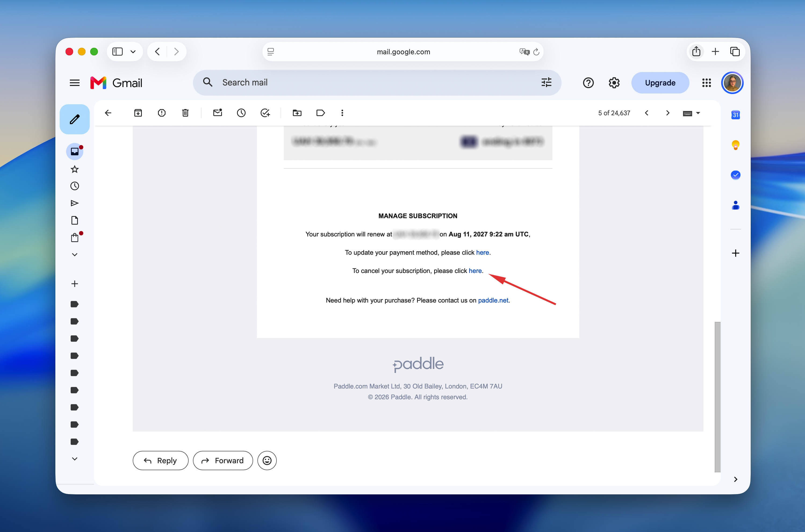
Task: Open Google Tasks checkmark icon
Action: click(x=735, y=175)
